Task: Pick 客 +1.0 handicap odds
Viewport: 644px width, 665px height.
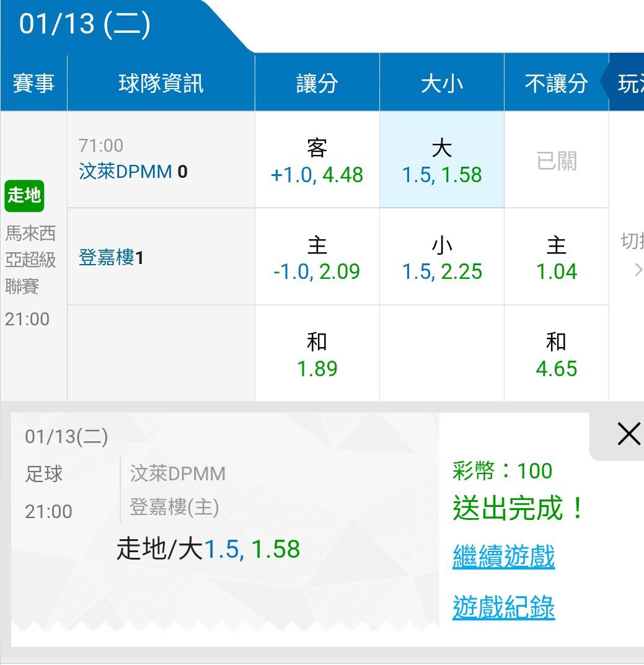Action: click(317, 161)
